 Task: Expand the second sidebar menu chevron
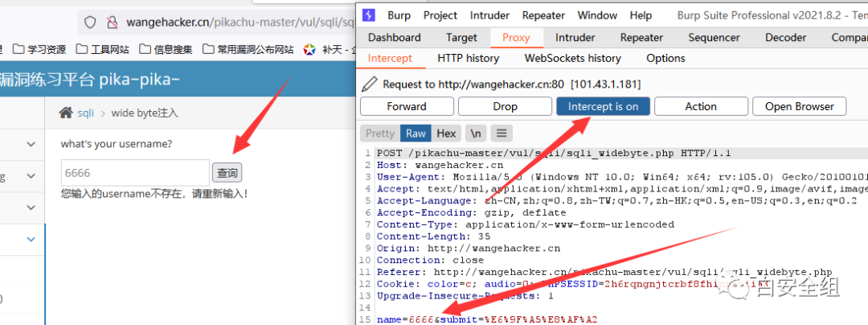coord(31,177)
